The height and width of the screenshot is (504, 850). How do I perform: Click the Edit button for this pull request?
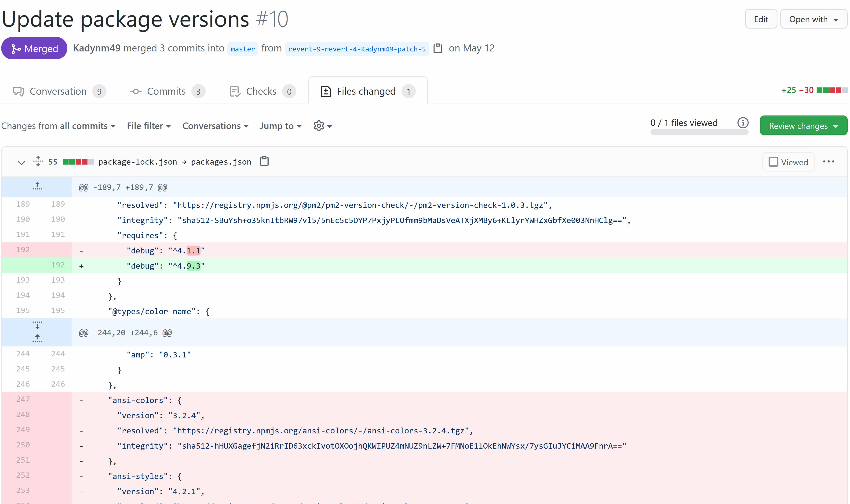[761, 19]
